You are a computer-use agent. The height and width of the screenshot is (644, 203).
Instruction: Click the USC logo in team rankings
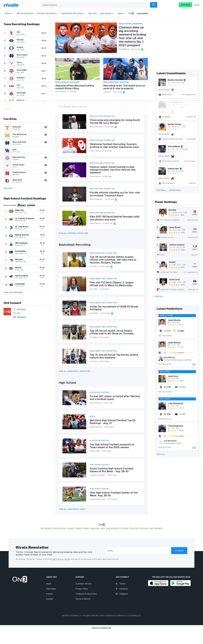pos(11,33)
